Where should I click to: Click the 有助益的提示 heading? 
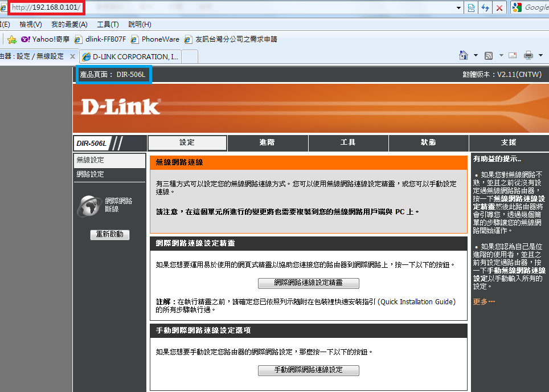click(497, 159)
